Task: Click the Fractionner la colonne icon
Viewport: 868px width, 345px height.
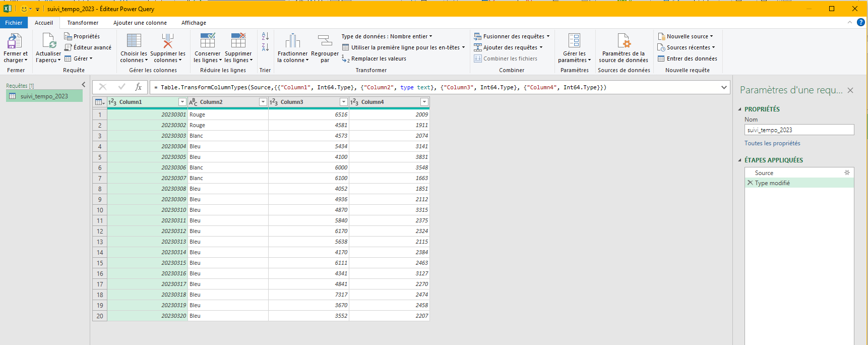Action: click(292, 41)
